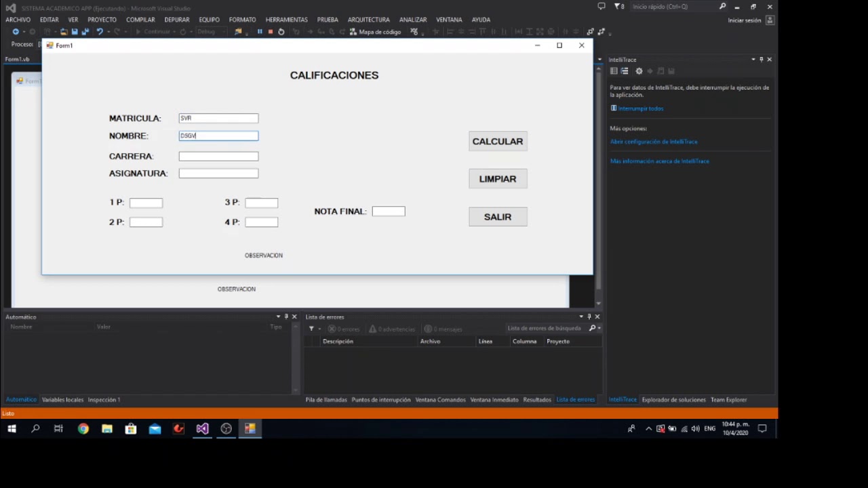Toggle the 0 errores filter button
This screenshot has height=488, width=868.
344,329
